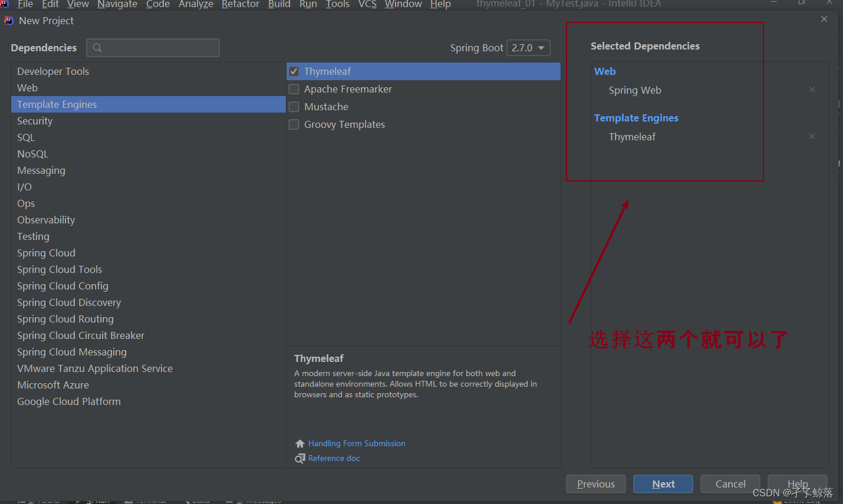843x504 pixels.
Task: Open the Code menu
Action: 158,4
